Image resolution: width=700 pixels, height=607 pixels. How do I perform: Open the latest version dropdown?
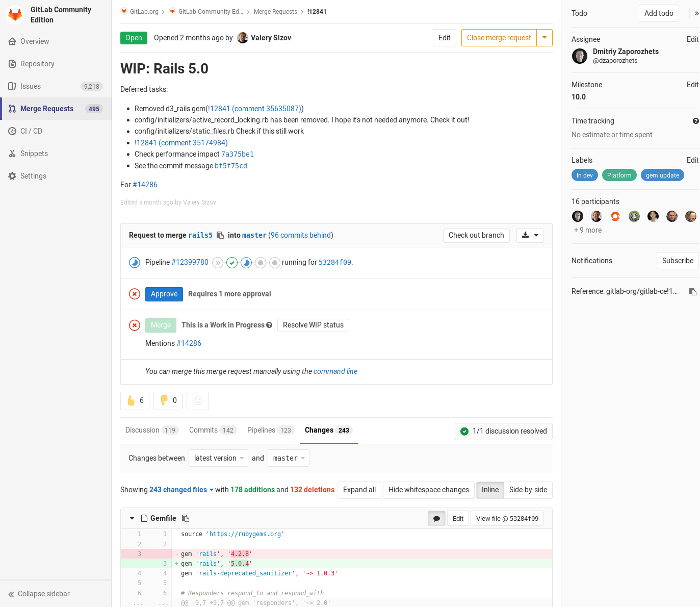tap(218, 458)
